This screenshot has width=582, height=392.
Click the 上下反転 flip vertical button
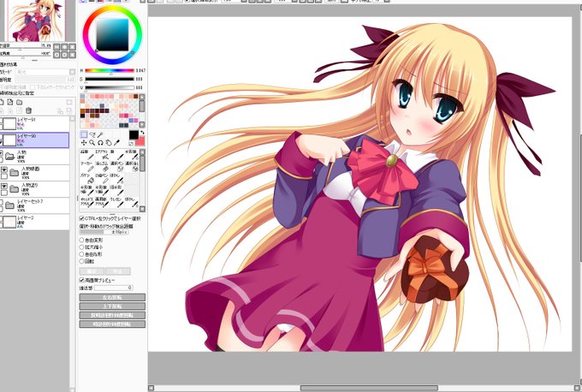(x=112, y=306)
